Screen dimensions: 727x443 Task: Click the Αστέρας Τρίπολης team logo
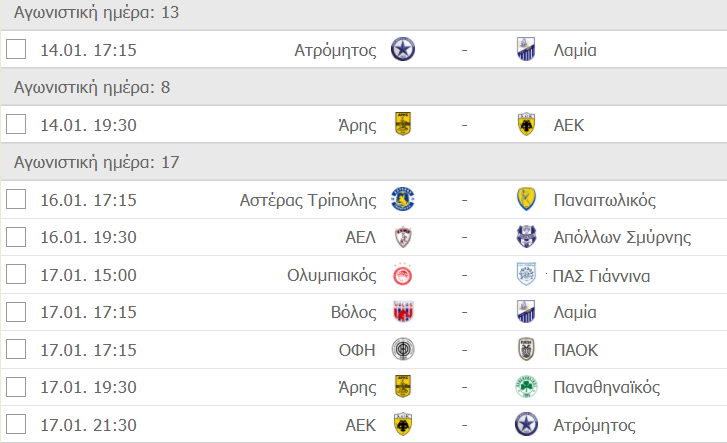coord(403,200)
